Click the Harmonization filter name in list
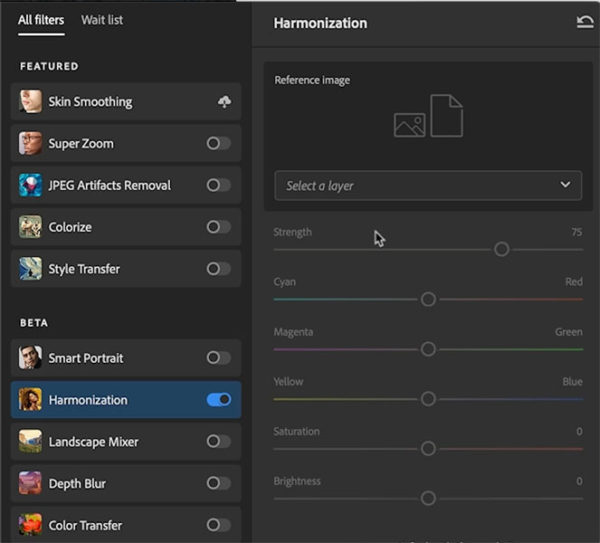This screenshot has height=543, width=600. point(88,400)
